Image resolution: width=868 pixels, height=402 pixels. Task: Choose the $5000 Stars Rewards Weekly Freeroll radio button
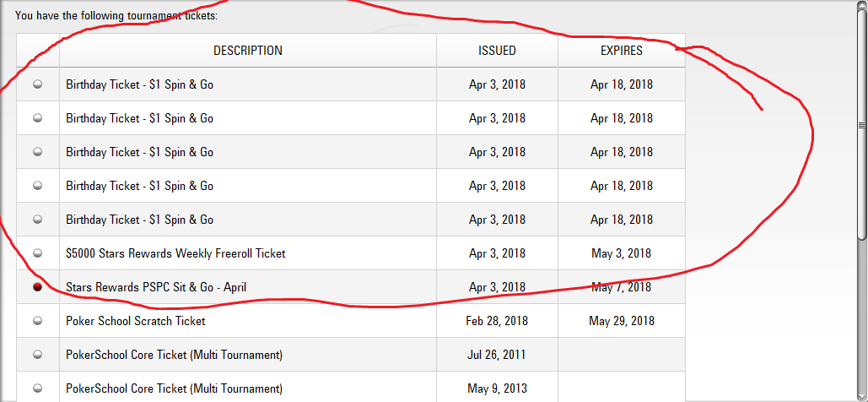coord(38,253)
